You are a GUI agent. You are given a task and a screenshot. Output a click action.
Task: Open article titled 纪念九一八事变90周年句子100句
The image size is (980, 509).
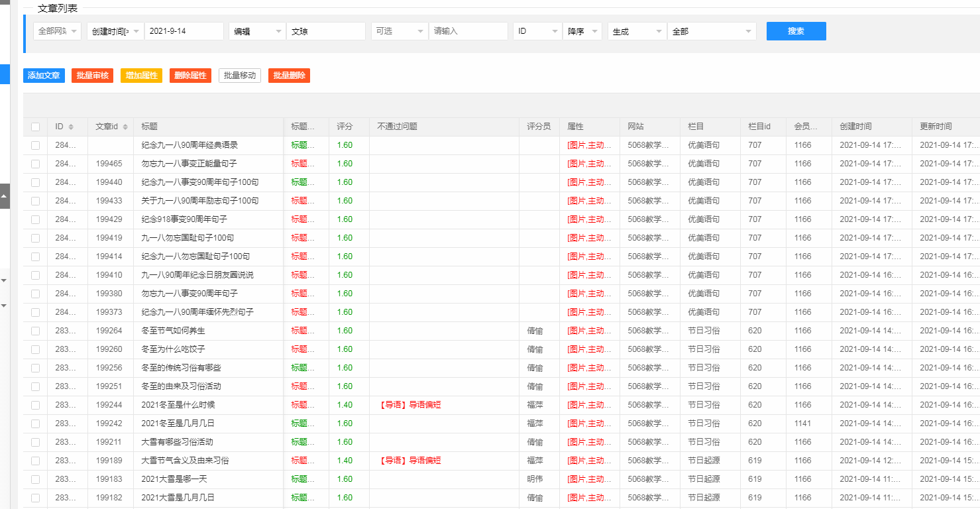200,182
